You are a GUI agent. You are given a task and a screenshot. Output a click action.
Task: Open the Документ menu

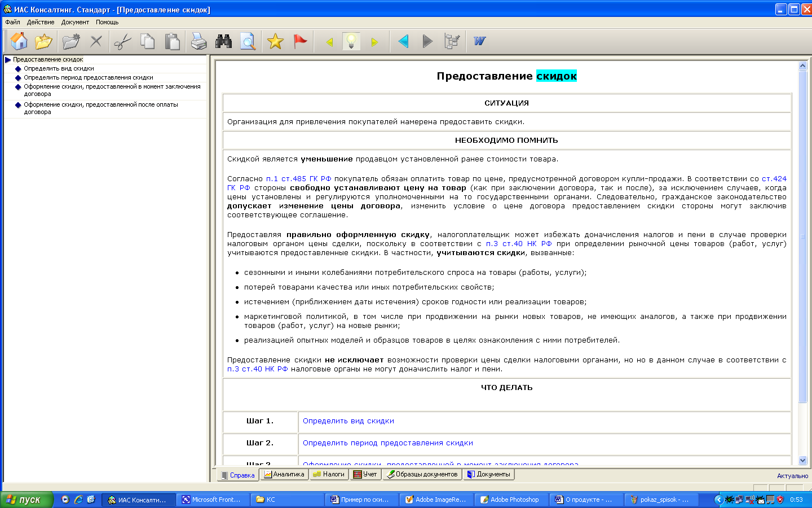[75, 22]
